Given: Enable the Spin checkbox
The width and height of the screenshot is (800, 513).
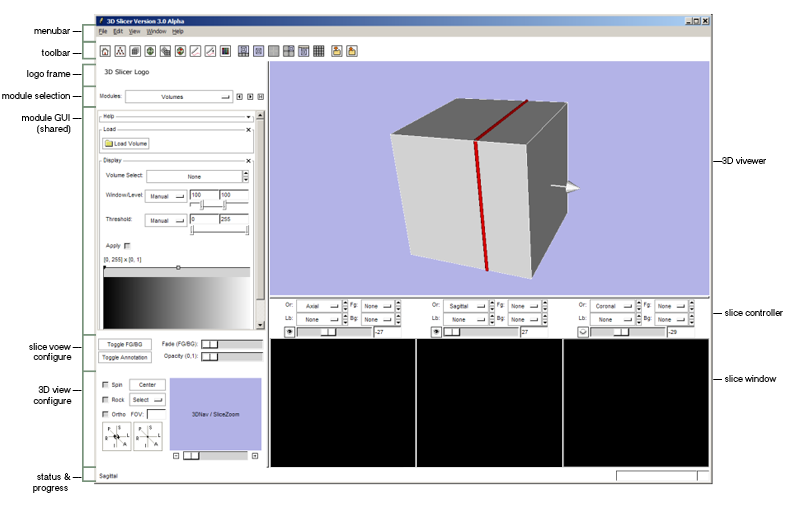Looking at the screenshot, I should (107, 384).
